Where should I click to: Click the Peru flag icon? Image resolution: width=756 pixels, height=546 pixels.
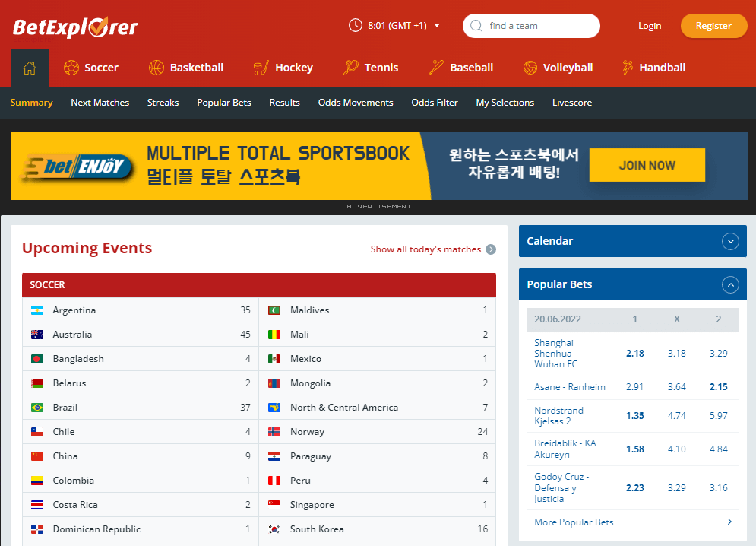point(274,481)
